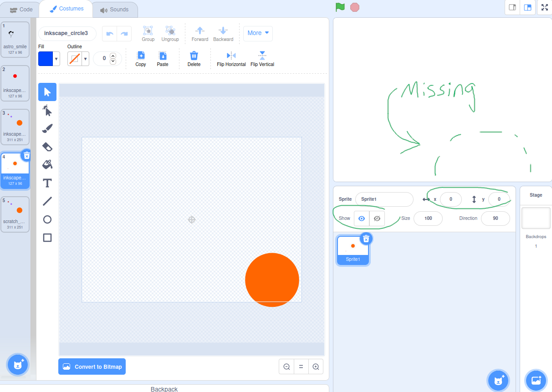Choose the Circle drawing tool

tap(47, 219)
